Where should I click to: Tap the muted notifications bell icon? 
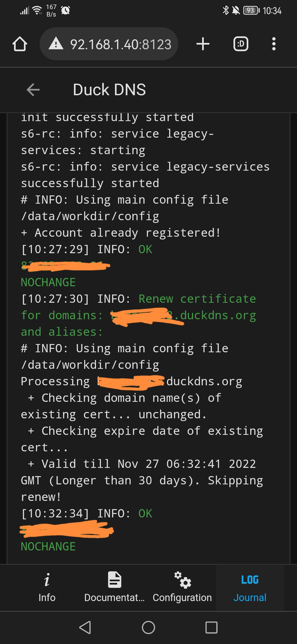(x=236, y=10)
